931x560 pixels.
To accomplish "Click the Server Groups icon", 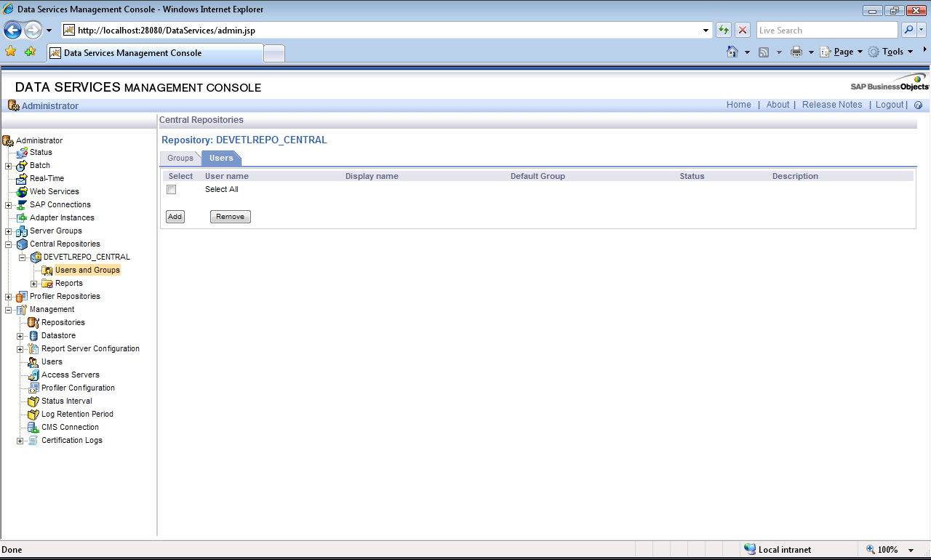I will [22, 231].
